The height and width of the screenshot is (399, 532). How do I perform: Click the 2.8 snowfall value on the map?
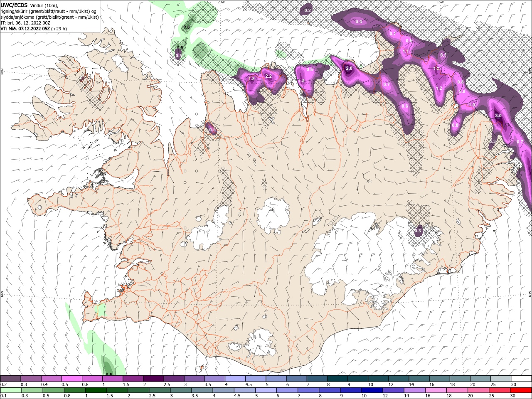pos(349,68)
